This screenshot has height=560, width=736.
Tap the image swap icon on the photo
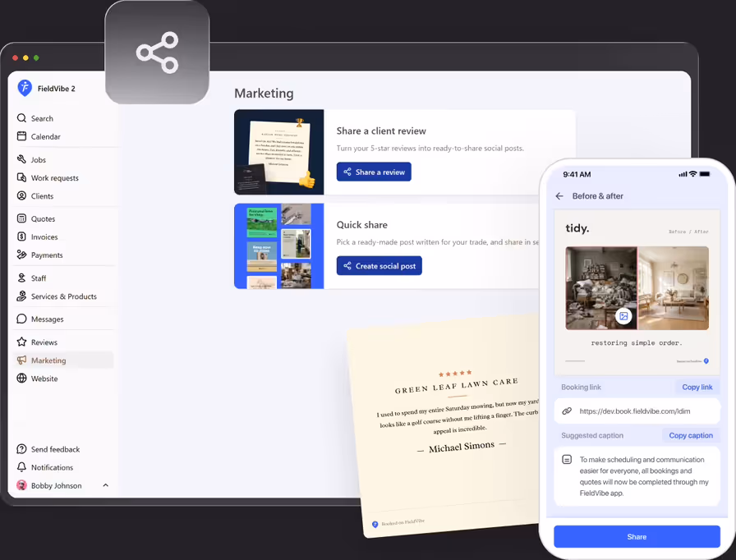pyautogui.click(x=623, y=316)
